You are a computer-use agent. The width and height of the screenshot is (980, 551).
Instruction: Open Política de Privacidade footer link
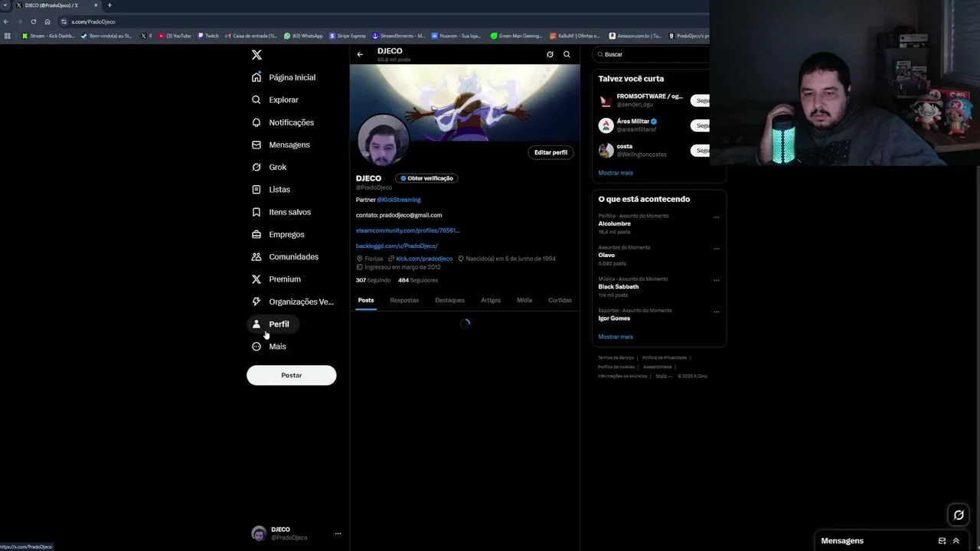click(x=665, y=357)
